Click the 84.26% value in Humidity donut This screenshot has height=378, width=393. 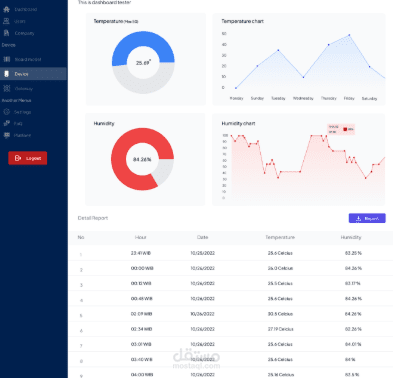point(142,159)
